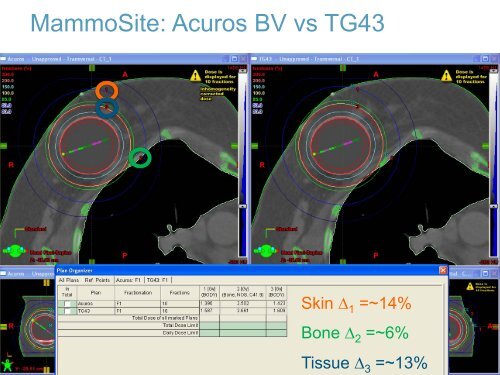Click the green patient orientation icon in TG43 view
Viewport: 500px width, 375px height.
click(x=266, y=251)
